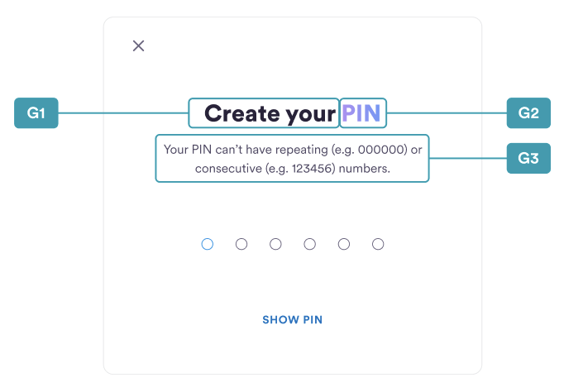Click the purple PIN heading word
Screen dimensions: 564x392
[361, 113]
